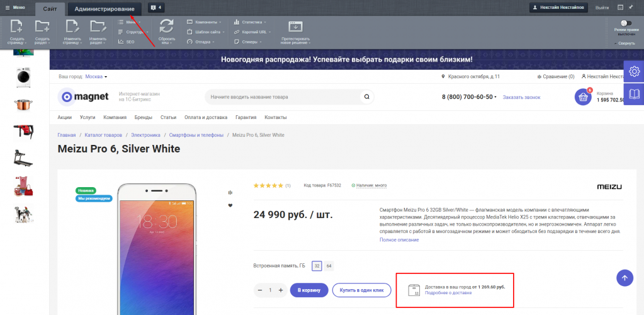This screenshot has height=315, width=644.
Task: Open the notifications counter showing 4
Action: pos(156,8)
